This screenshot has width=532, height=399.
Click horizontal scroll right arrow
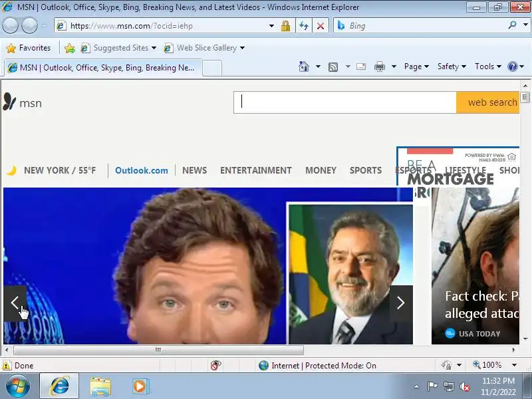(x=513, y=350)
